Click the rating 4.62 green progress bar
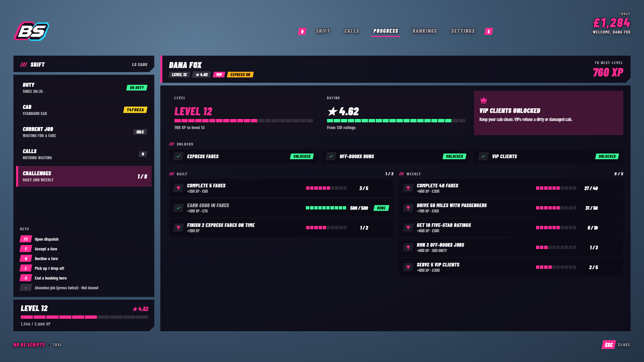The height and width of the screenshot is (362, 644). (396, 121)
